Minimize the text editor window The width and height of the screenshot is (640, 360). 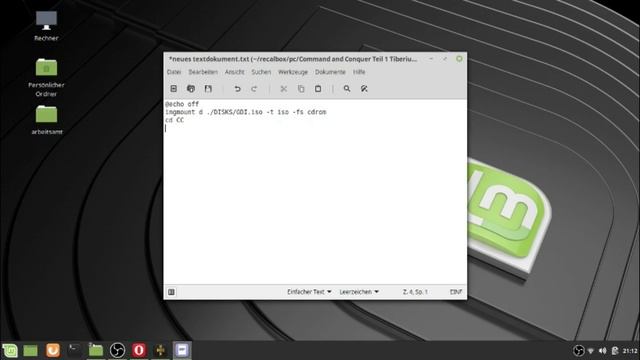(x=431, y=59)
